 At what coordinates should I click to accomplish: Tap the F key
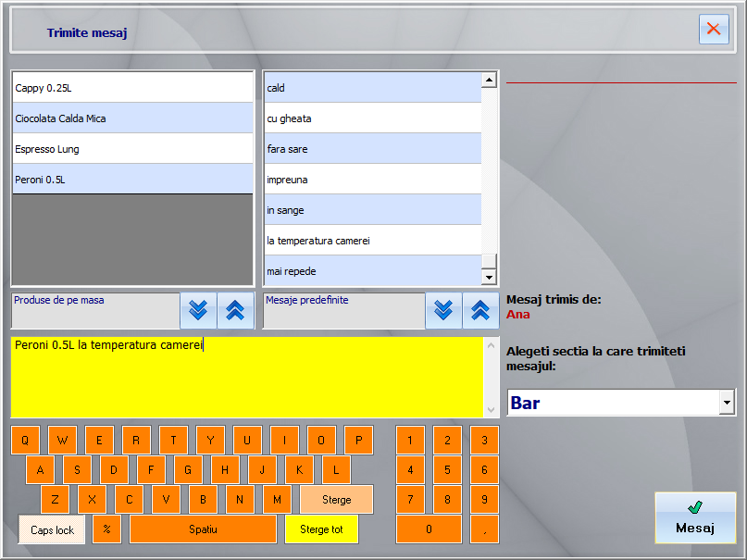point(151,470)
